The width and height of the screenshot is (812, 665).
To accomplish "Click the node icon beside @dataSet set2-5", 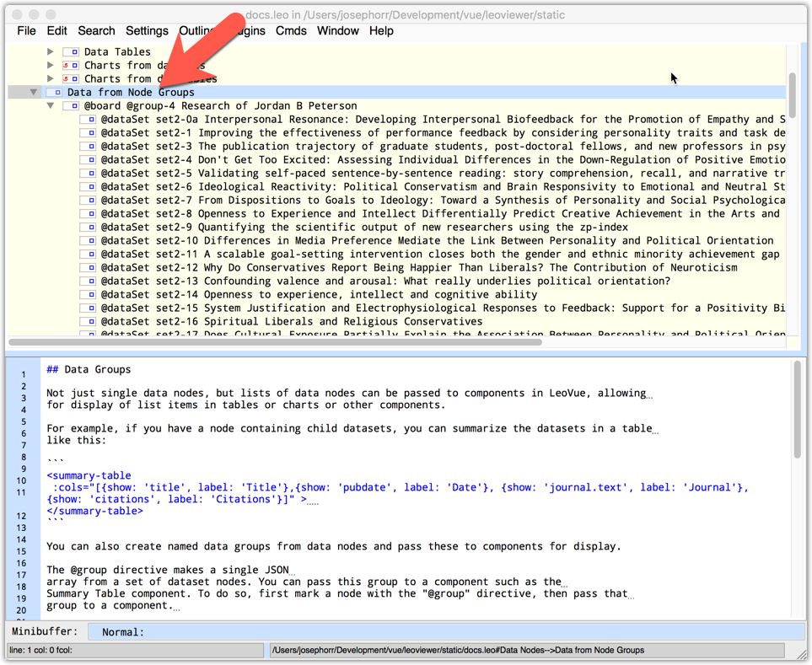I will 91,173.
